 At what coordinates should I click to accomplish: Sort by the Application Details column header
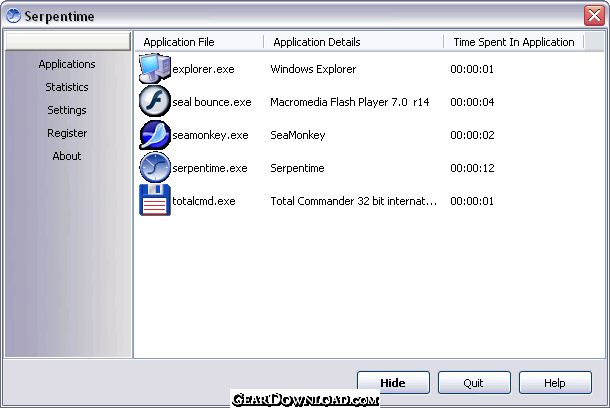[353, 42]
